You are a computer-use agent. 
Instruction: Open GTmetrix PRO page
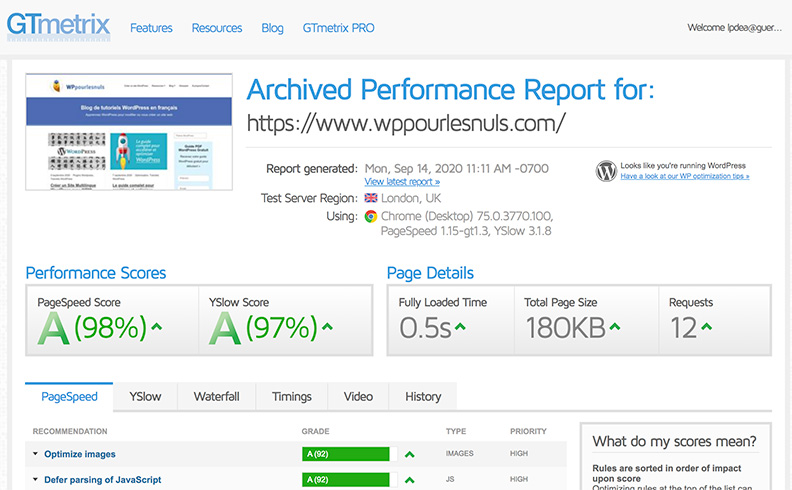click(338, 28)
